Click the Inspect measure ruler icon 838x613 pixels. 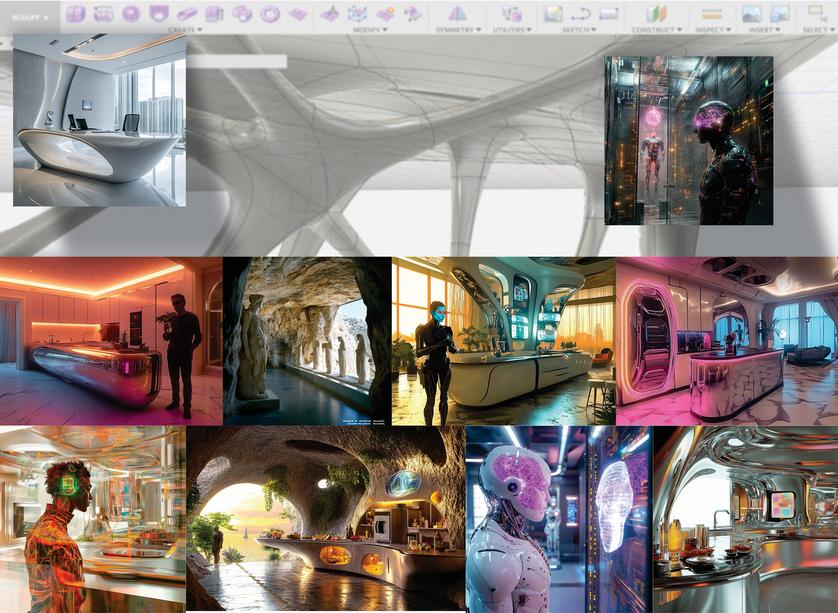711,13
